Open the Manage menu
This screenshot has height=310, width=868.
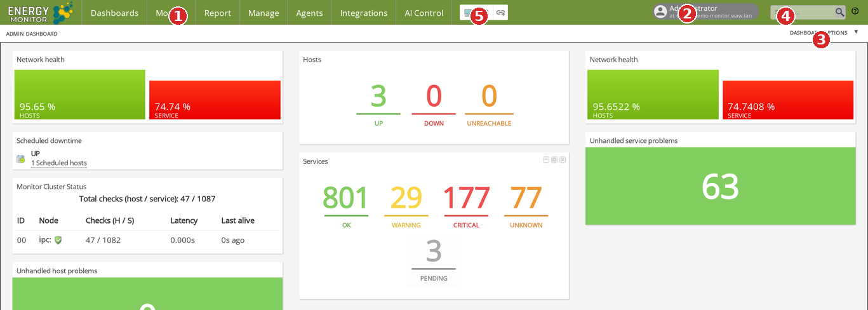pos(264,13)
